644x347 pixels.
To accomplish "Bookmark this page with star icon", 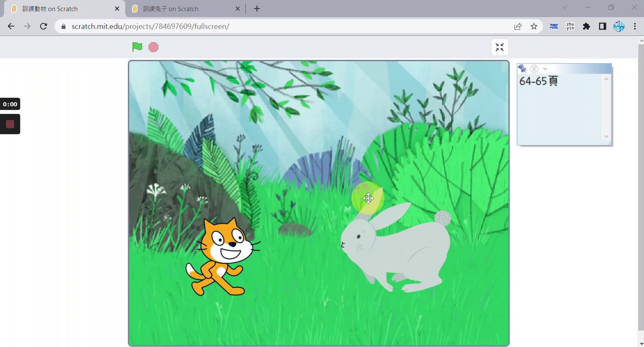I will click(x=534, y=27).
